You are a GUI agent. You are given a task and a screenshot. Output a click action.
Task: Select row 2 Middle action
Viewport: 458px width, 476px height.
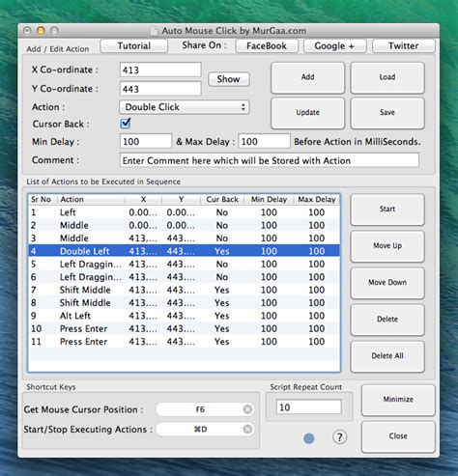[184, 225]
